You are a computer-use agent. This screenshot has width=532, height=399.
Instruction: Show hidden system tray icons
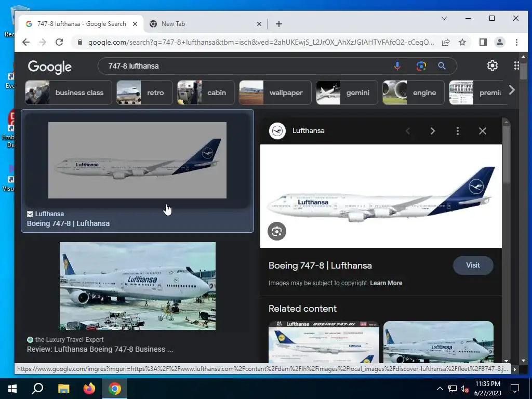(440, 389)
